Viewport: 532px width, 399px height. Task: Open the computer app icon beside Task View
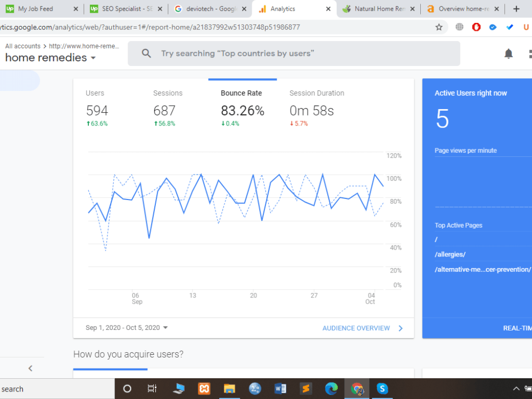[x=178, y=389]
